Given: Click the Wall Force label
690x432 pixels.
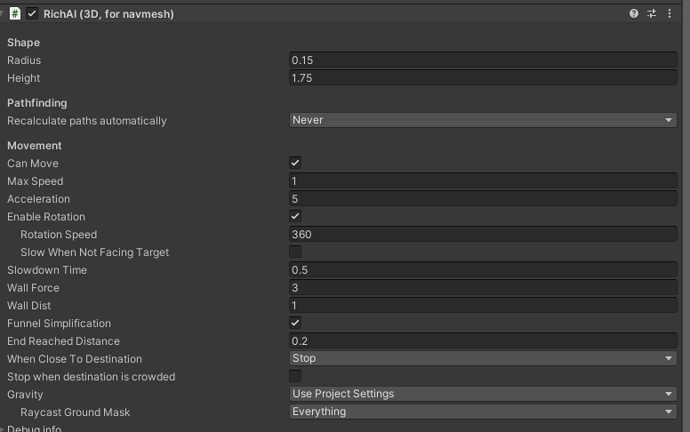Looking at the screenshot, I should (x=33, y=288).
